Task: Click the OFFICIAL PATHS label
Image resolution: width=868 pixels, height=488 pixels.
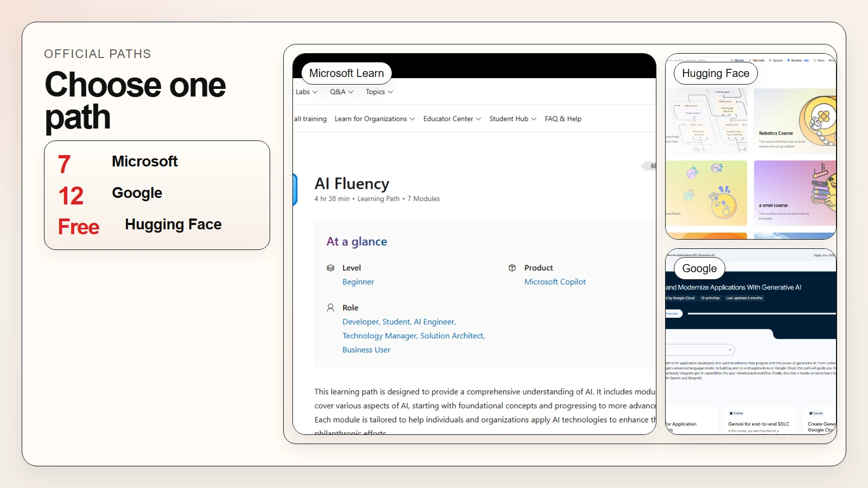Action: coord(98,54)
